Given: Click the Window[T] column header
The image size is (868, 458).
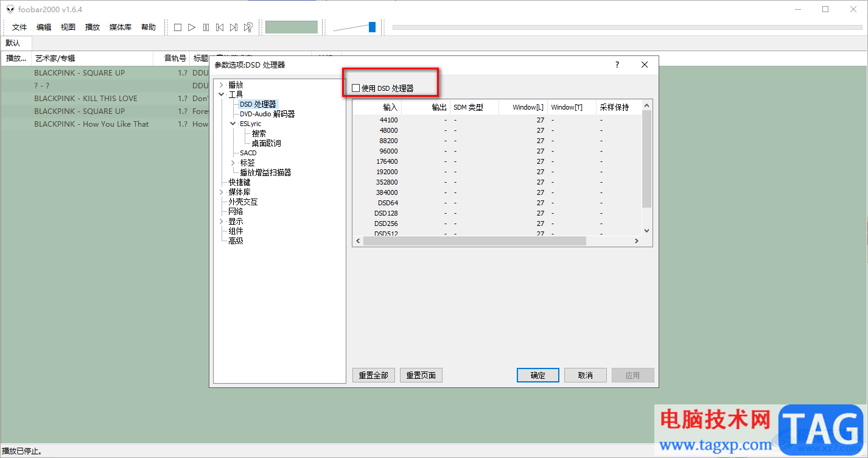Looking at the screenshot, I should point(572,107).
